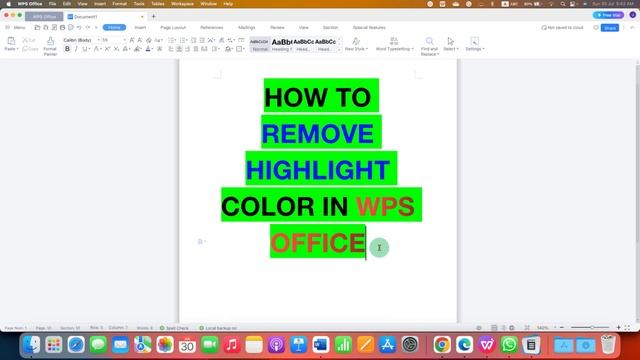Open the New Style dropdown
640x360 pixels.
[x=356, y=44]
